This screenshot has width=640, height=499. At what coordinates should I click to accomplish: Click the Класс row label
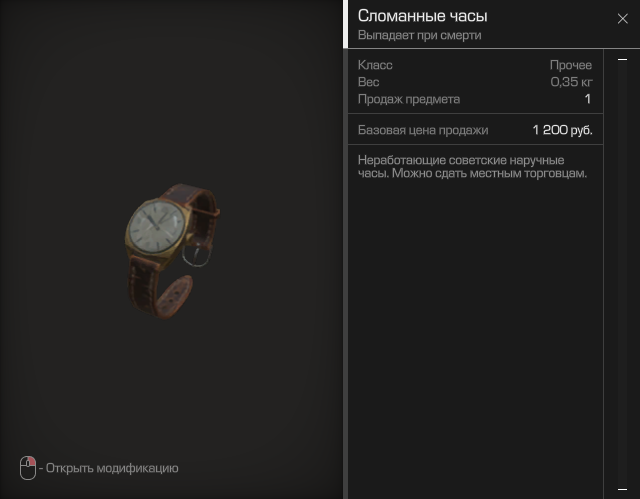tap(375, 65)
